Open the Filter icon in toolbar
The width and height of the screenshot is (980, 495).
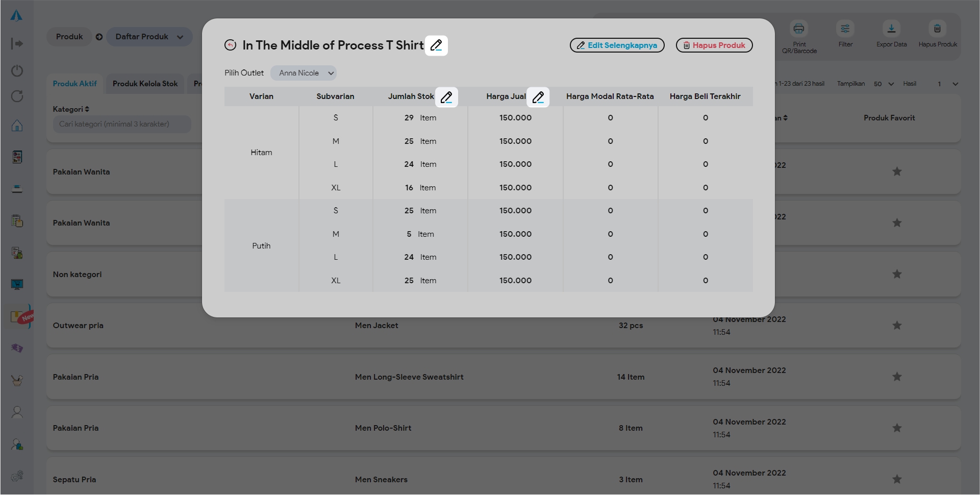pos(845,29)
